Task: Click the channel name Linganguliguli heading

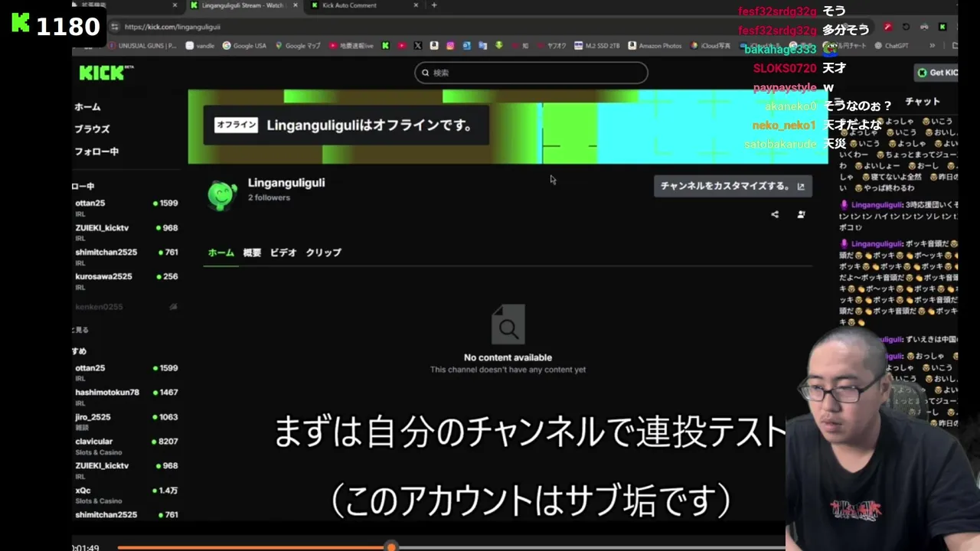Action: click(x=286, y=183)
